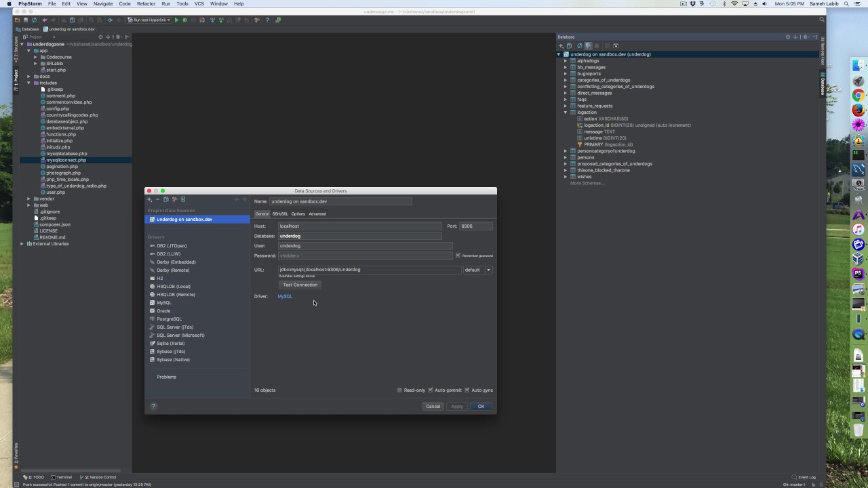Open Run test Hyperlink configuration dropdown
Viewport: 868px width, 488px height.
coord(149,20)
